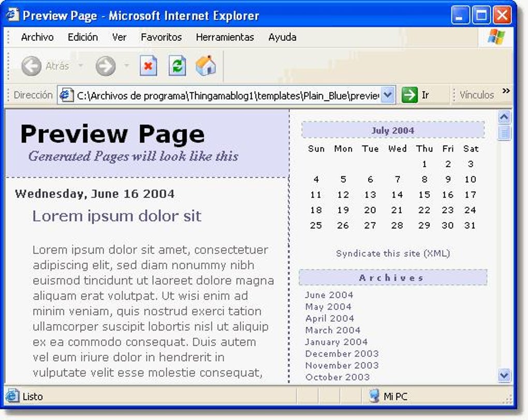528x420 pixels.
Task: Click day 31 in the calendar
Action: coord(470,225)
